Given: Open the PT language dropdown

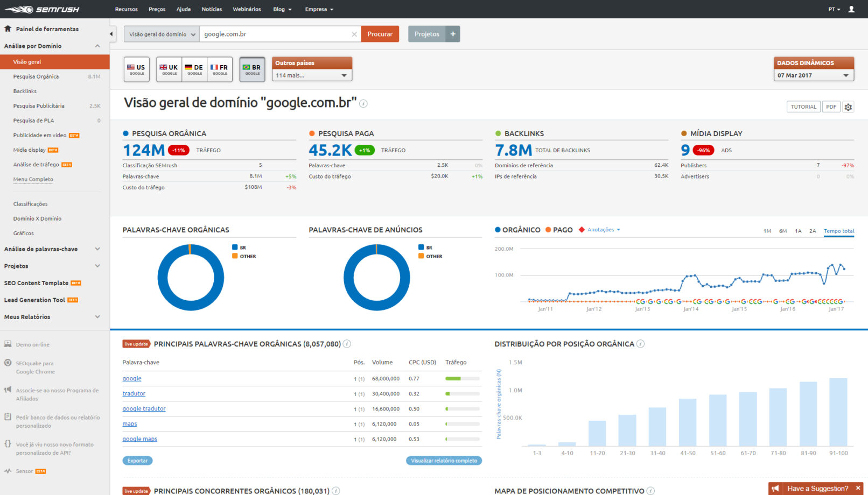Looking at the screenshot, I should tap(834, 9).
